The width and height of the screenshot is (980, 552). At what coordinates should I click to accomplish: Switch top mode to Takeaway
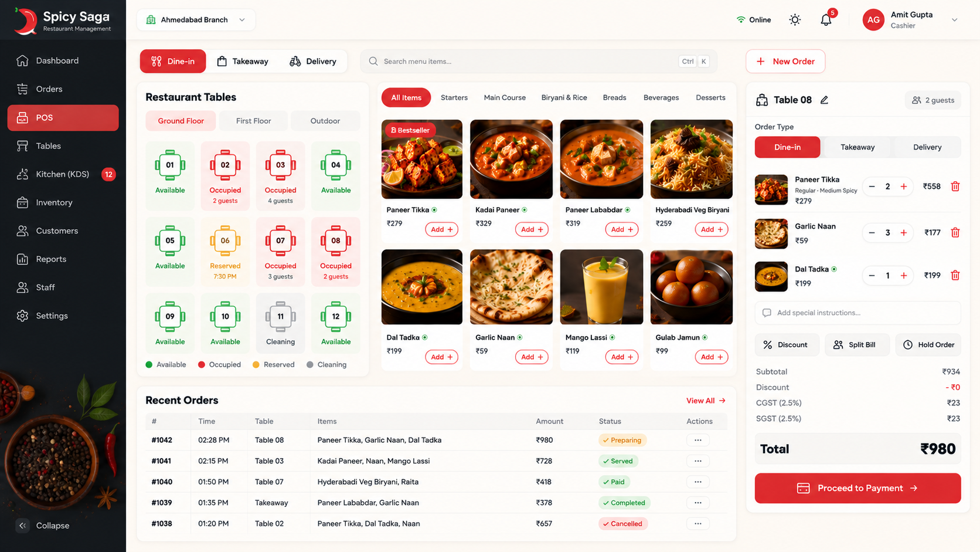click(x=243, y=61)
